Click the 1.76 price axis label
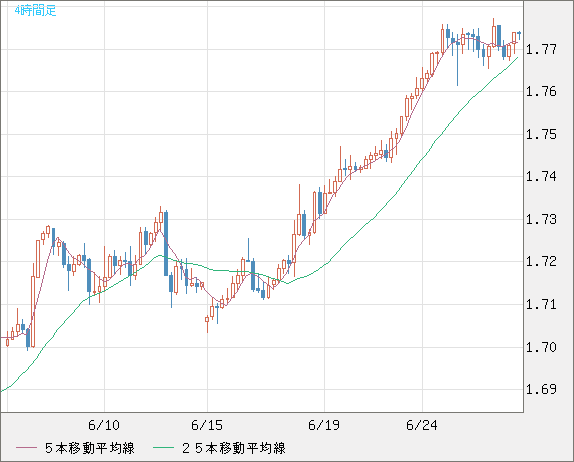This screenshot has height=462, width=574. (541, 92)
